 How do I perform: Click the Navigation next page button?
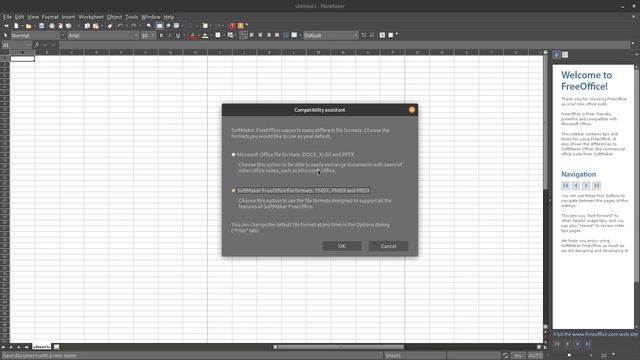586,186
